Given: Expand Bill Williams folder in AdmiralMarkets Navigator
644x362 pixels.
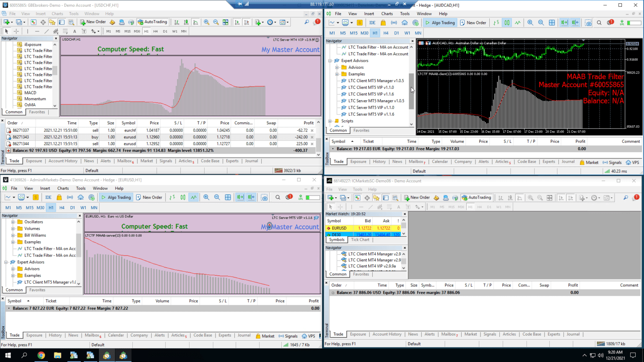Looking at the screenshot, I should [13, 235].
